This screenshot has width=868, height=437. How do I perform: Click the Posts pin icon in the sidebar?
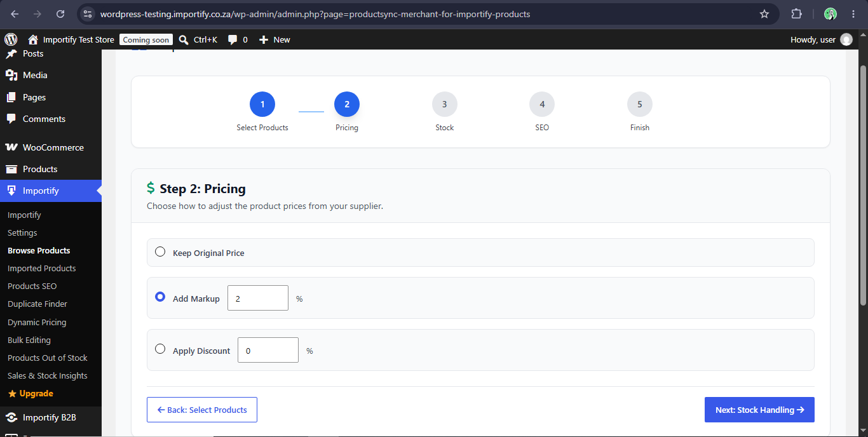11,54
